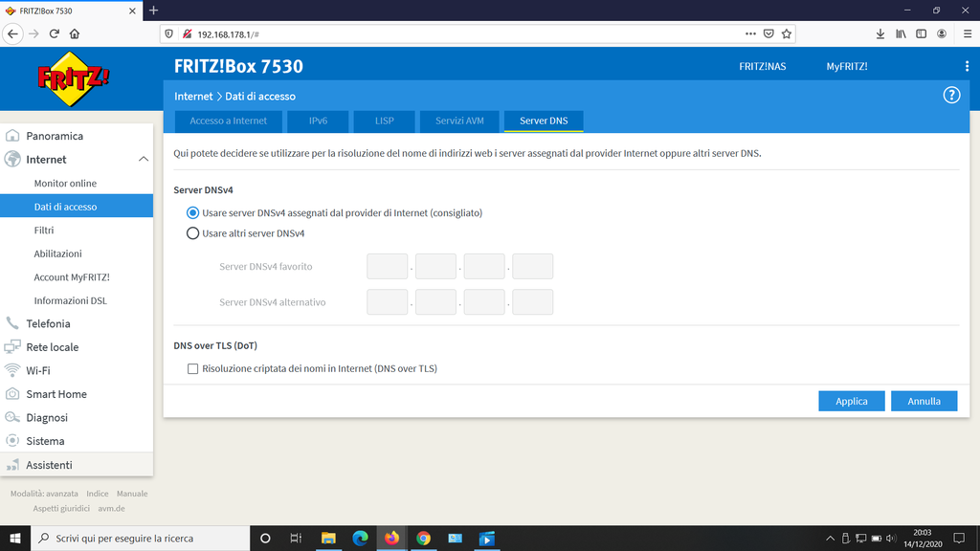Screen dimensions: 980x551
Task: Bookmark page with the star icon
Action: (x=787, y=33)
